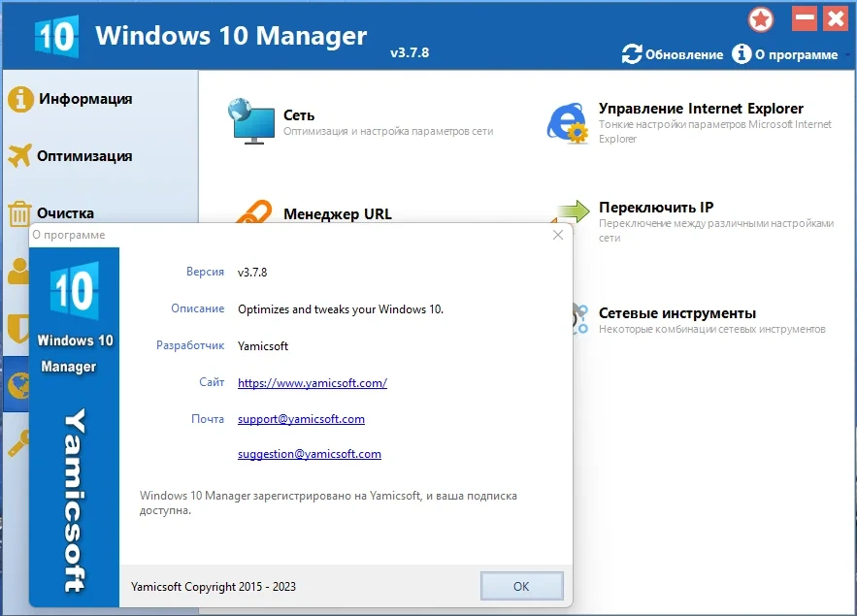Click the Менеджер URL chain icon
The height and width of the screenshot is (616, 857).
pos(253,211)
